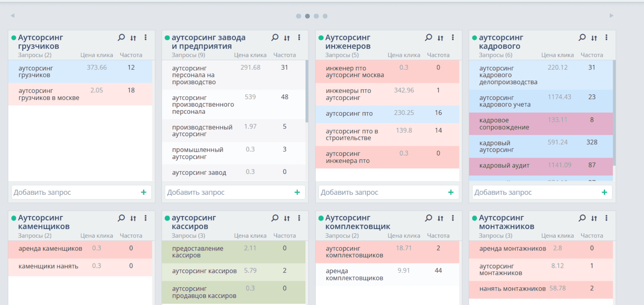Viewport: 644px width, 305px height.
Task: Open Аутсорсинг каменщиков group title
Action: coord(44,222)
